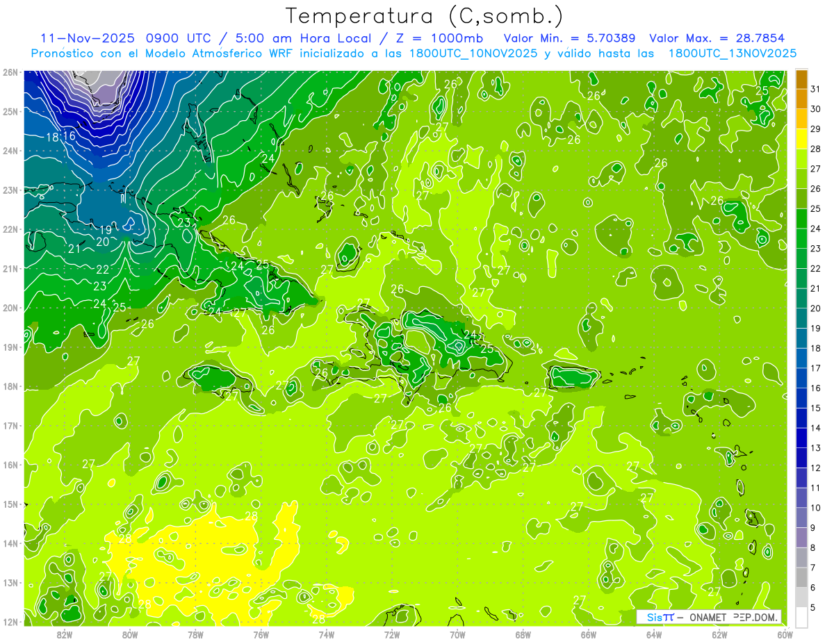Image resolution: width=834 pixels, height=644 pixels.
Task: Click the 66W longitude axis label
Action: point(588,634)
